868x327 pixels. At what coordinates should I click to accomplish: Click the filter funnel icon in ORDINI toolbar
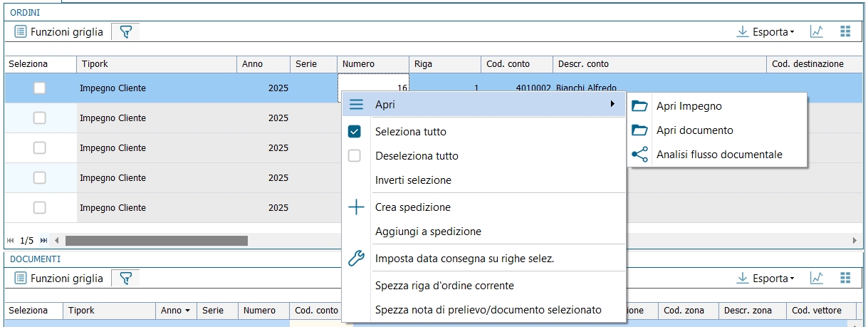click(x=126, y=32)
